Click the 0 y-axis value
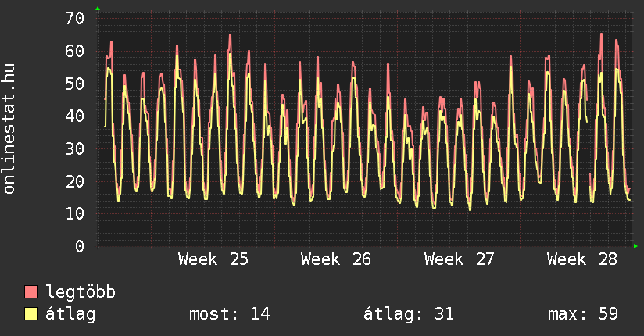The height and width of the screenshot is (336, 644). (x=80, y=246)
